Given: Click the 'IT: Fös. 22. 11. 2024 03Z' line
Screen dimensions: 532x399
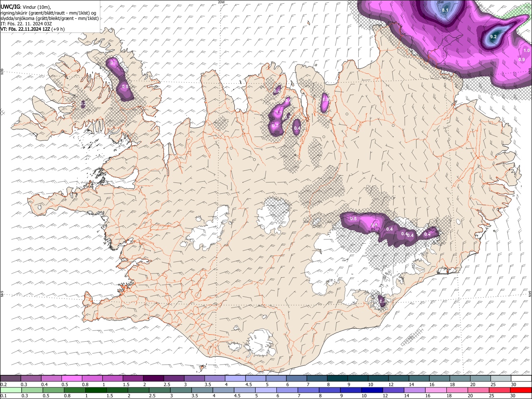Looking at the screenshot, I should tap(26, 24).
